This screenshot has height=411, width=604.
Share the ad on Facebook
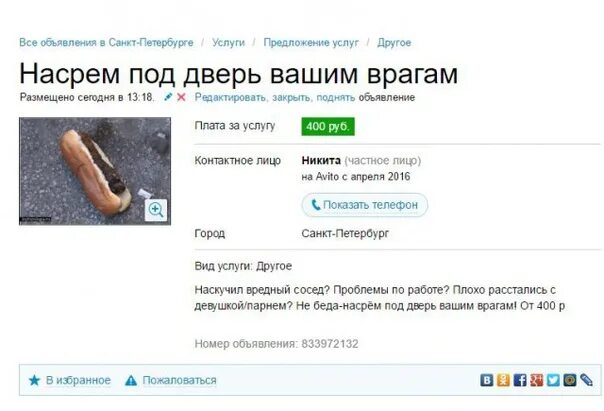[520, 380]
